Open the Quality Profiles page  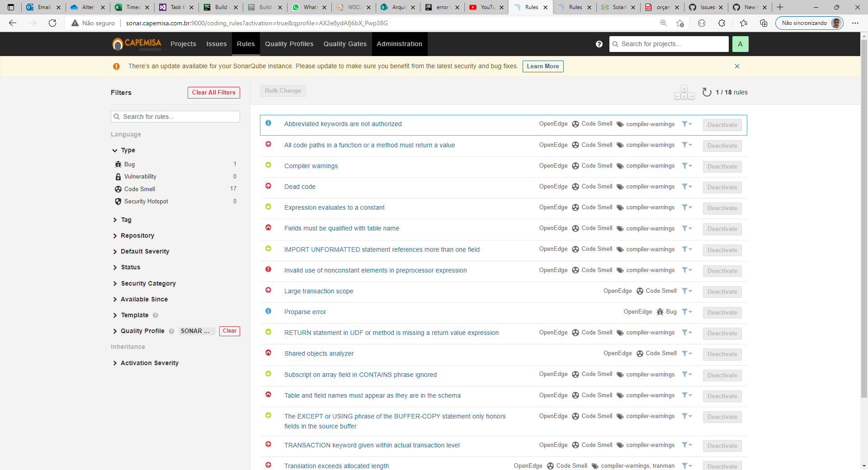coord(289,44)
